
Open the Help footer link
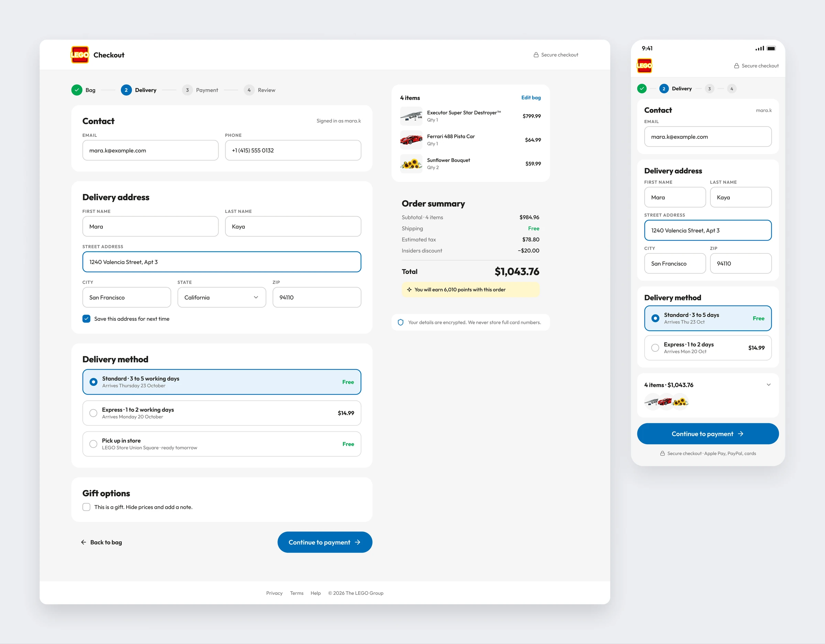[x=316, y=593]
